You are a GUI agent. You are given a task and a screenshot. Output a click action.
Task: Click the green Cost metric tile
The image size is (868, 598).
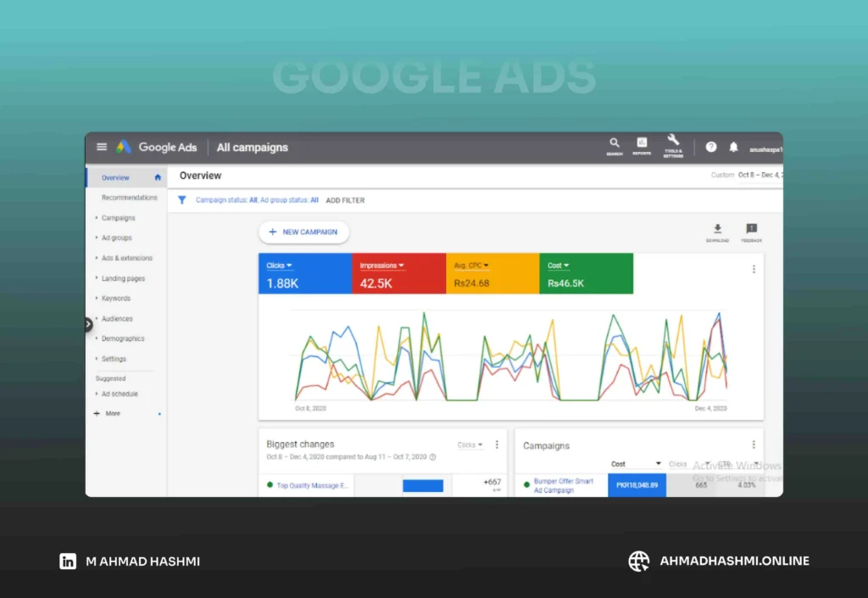point(586,275)
